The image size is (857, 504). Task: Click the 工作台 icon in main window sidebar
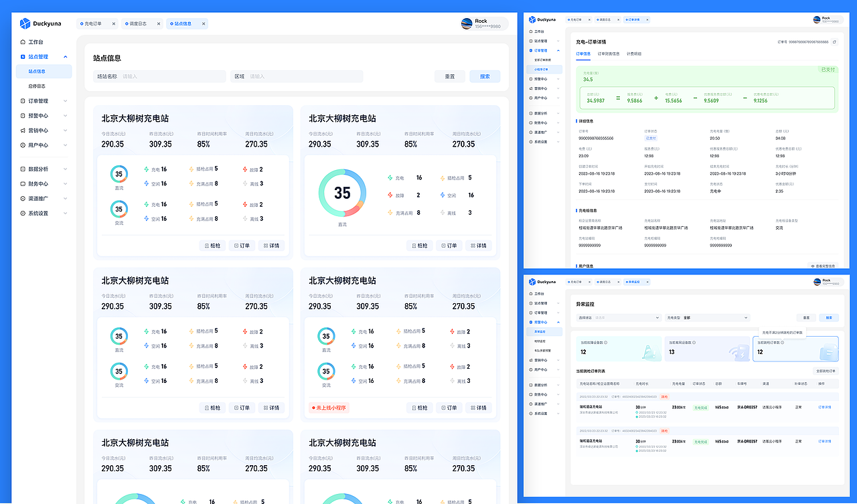tap(23, 42)
